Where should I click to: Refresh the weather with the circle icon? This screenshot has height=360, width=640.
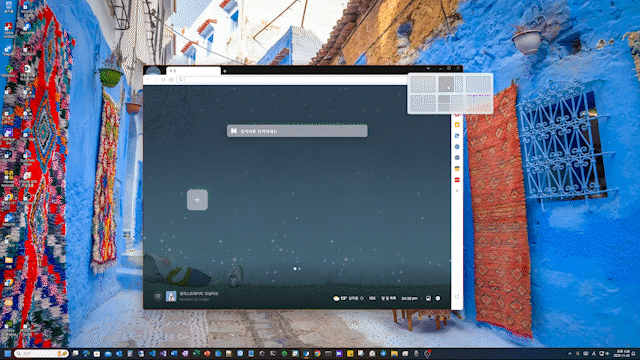click(x=362, y=298)
